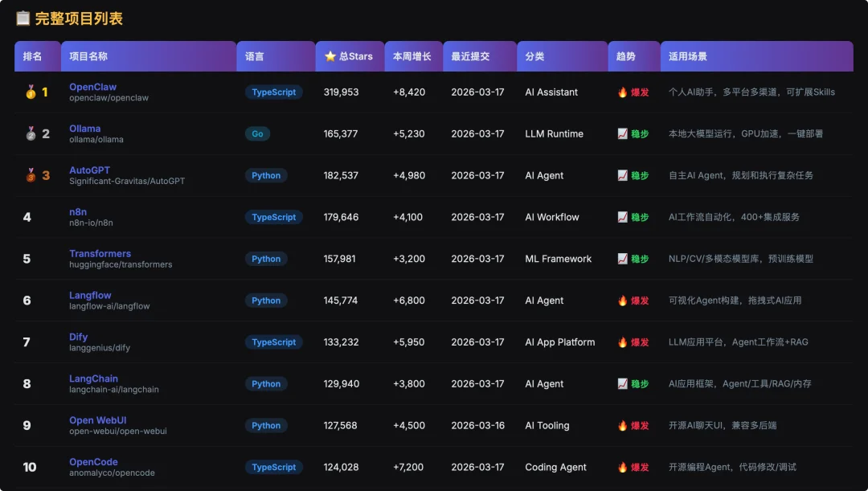Click the bronze medal icon for rank 3
The image size is (868, 491).
[x=31, y=176]
